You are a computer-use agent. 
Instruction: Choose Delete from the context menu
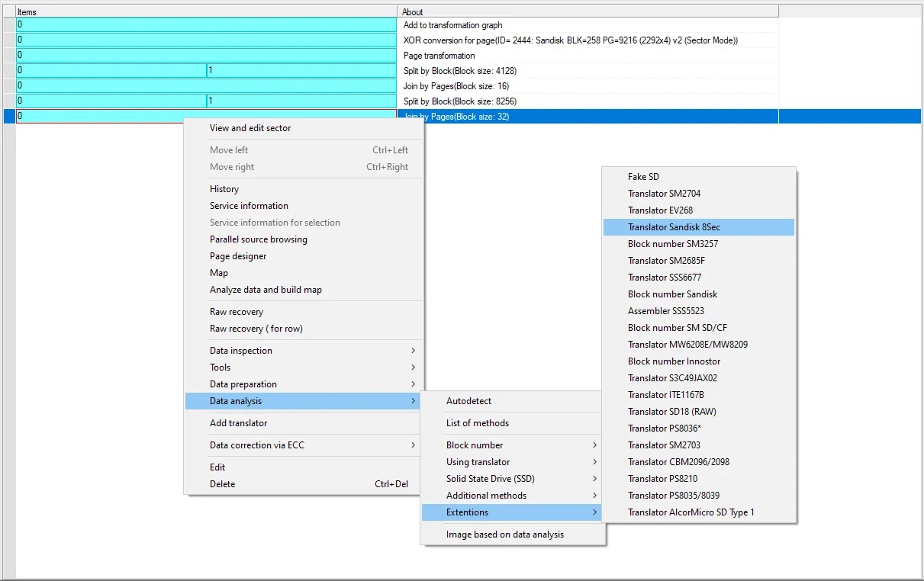pos(222,484)
